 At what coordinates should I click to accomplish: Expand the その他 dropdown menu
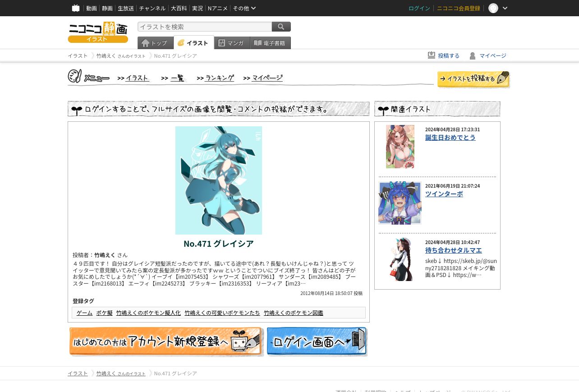pos(244,8)
